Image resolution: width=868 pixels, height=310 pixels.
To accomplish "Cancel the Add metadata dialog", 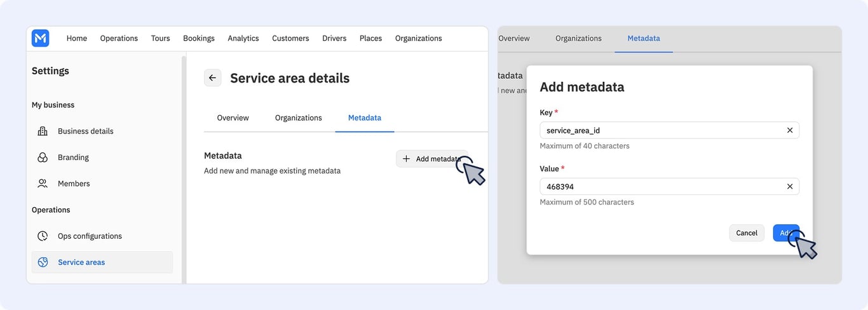I will tap(747, 233).
